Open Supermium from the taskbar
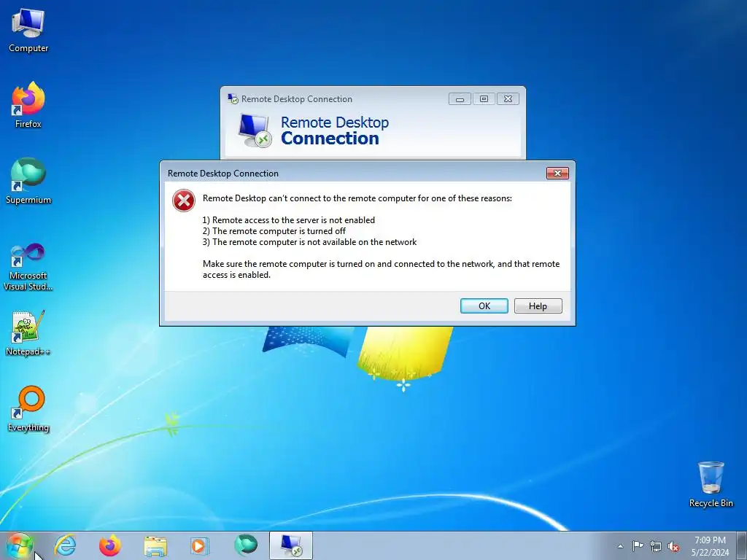 (246, 545)
